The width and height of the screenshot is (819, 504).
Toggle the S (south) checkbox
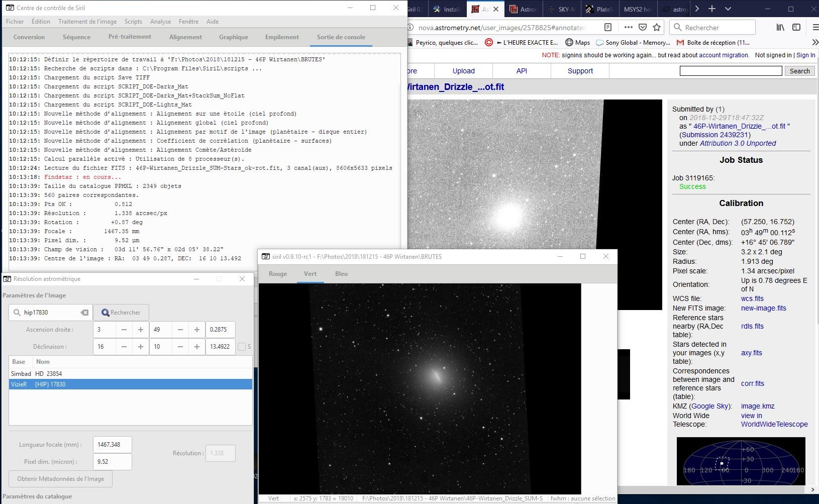click(242, 347)
